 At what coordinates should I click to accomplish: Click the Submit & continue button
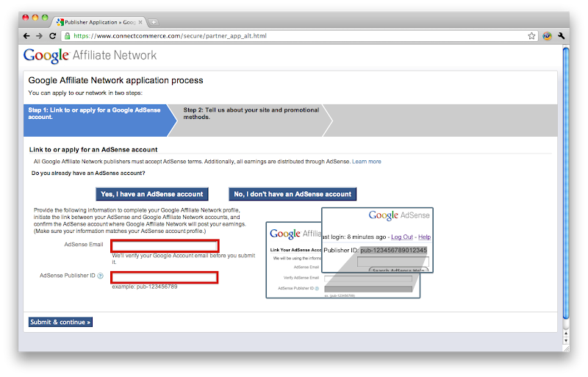coord(60,322)
